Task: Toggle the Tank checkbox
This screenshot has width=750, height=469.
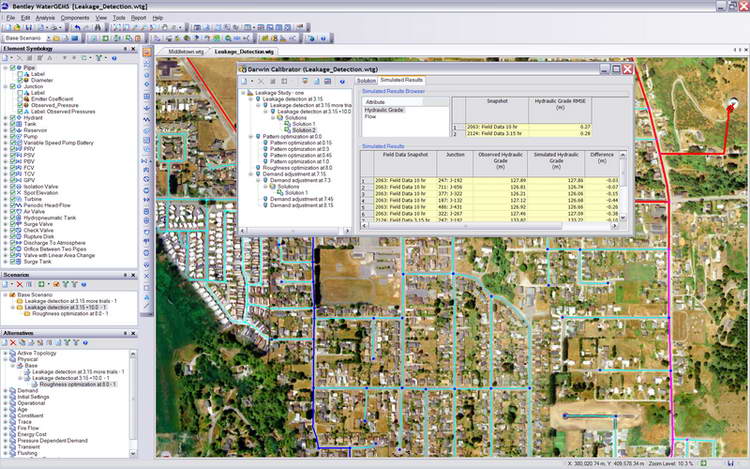Action: click(12, 124)
